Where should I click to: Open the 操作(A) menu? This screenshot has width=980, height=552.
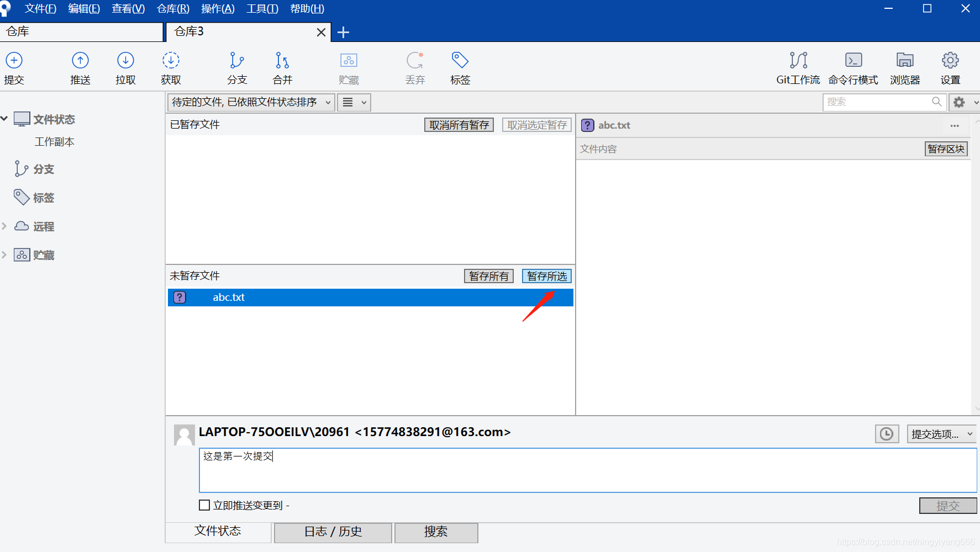pyautogui.click(x=218, y=9)
